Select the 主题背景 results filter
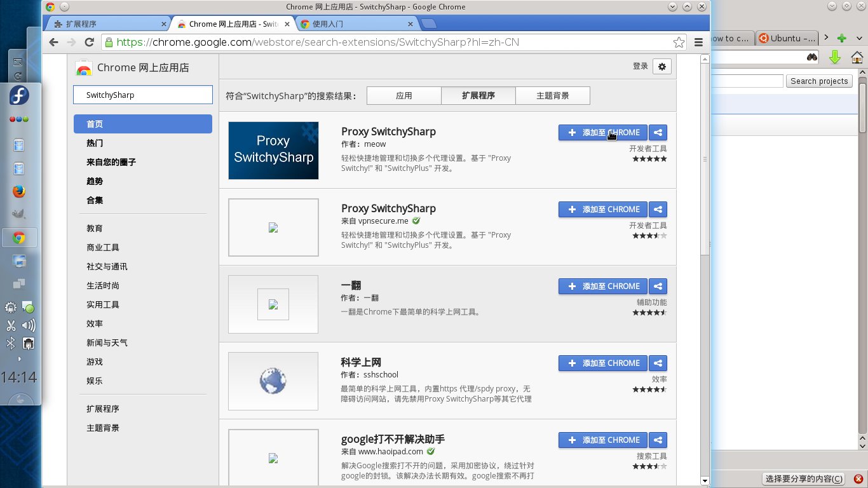868x488 pixels. (553, 96)
